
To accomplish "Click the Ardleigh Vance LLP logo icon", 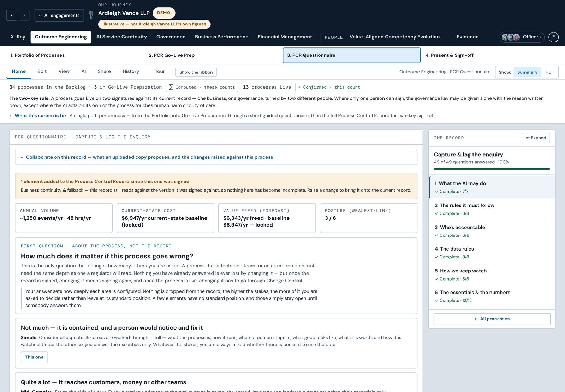I will pyautogui.click(x=91, y=15).
